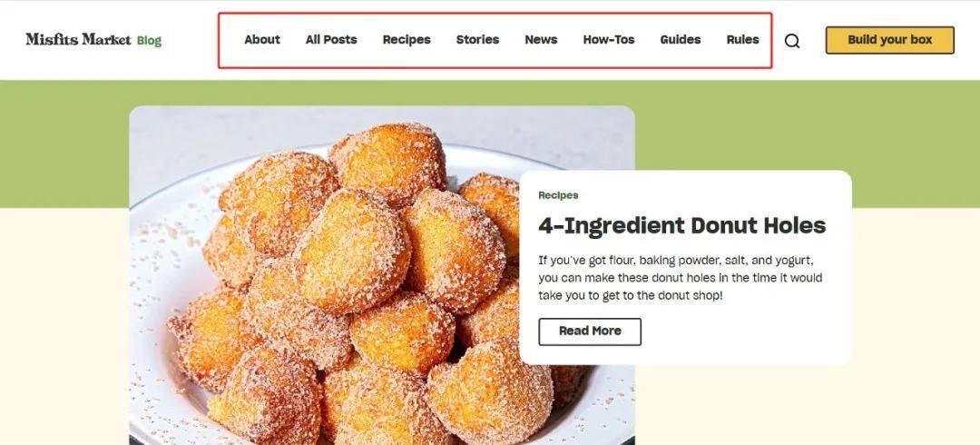Open the 4-Ingredient Donut Holes headline
Screen dimensions: 980x445
[681, 225]
